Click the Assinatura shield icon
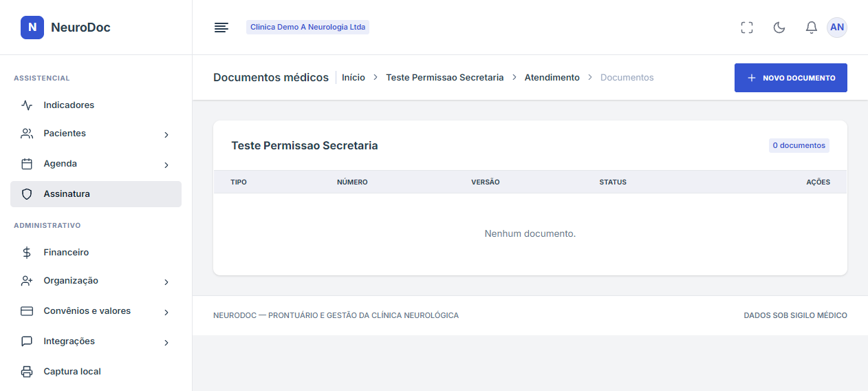This screenshot has width=868, height=391. [x=27, y=194]
